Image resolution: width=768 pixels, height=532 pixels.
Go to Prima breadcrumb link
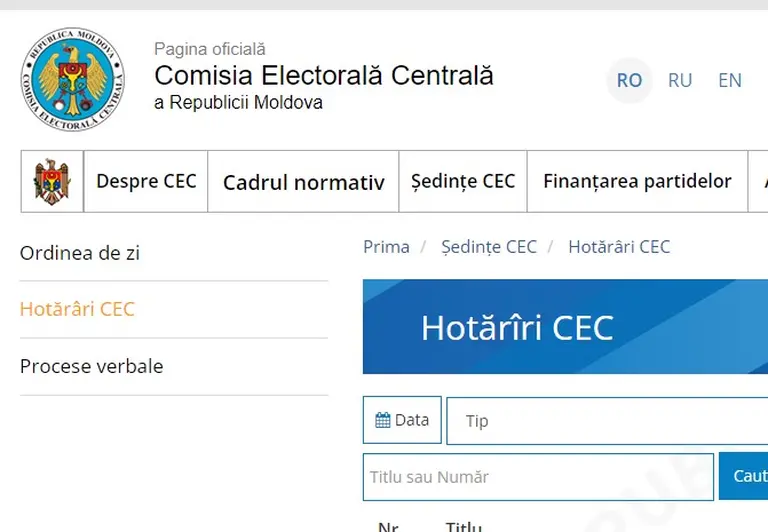point(386,247)
